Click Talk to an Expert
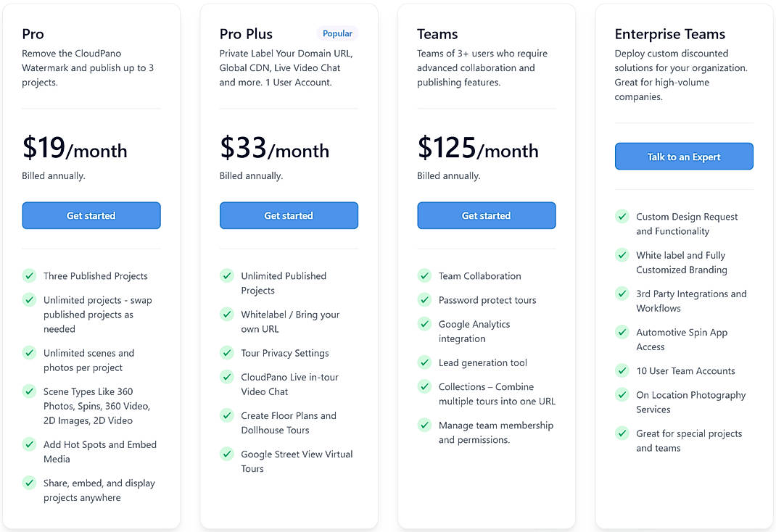Viewport: 776px width, 532px height. pyautogui.click(x=683, y=156)
